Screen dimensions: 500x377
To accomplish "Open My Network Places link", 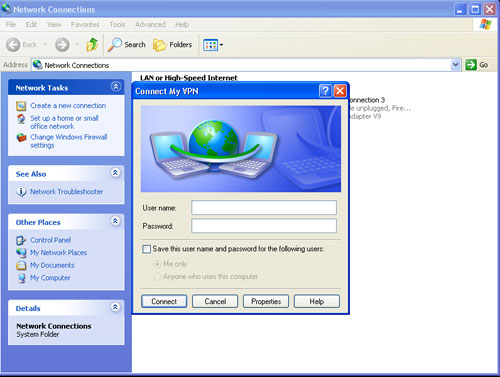I will coord(58,253).
